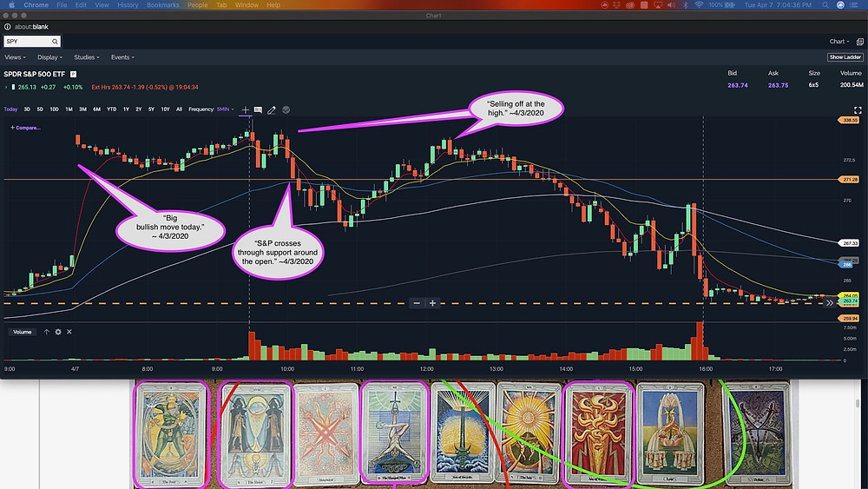Select the 5Y time range
The width and height of the screenshot is (868, 489).
point(151,109)
